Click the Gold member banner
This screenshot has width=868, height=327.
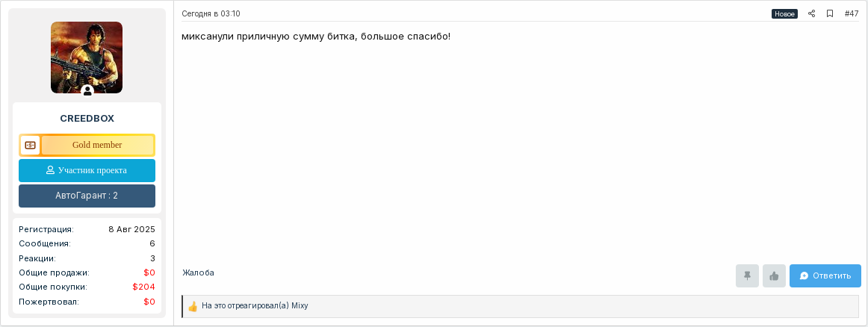coord(87,145)
